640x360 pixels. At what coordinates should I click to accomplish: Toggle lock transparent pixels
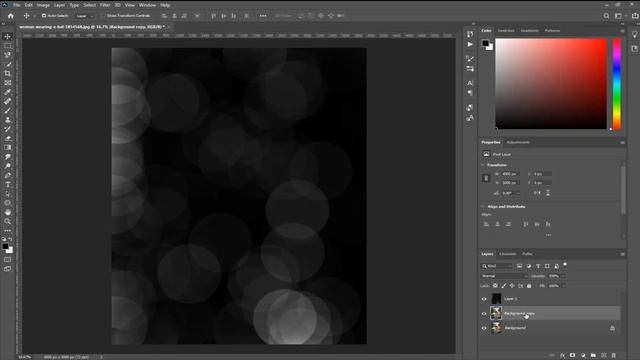495,286
